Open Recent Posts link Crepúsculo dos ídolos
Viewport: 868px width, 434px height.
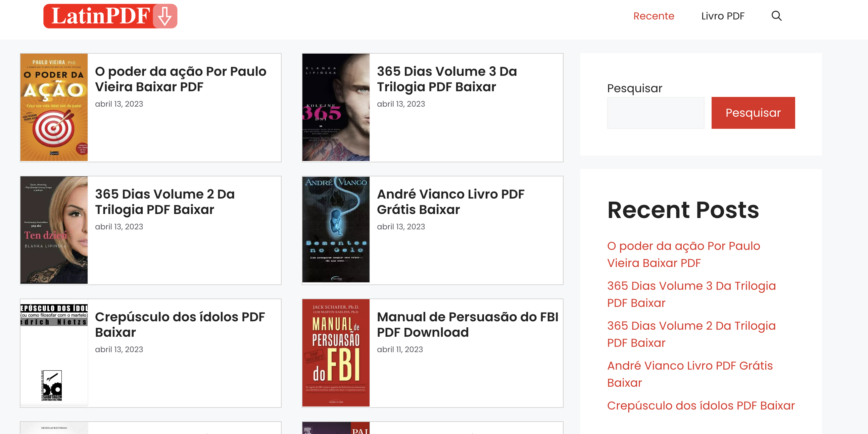[701, 406]
